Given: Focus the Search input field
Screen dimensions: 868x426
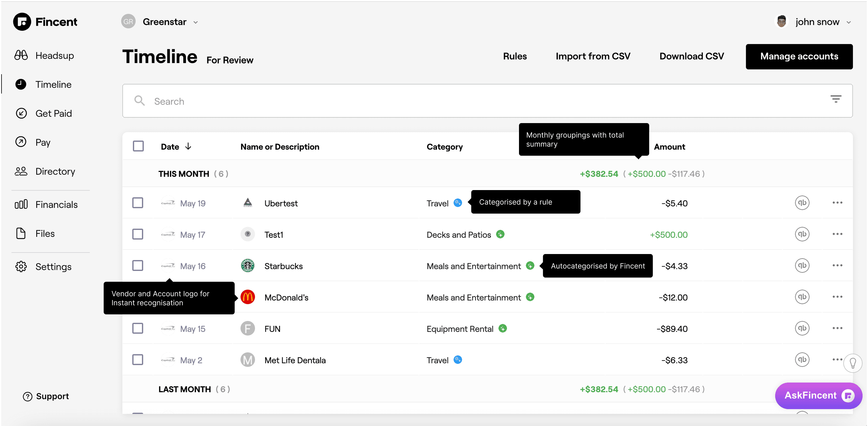Looking at the screenshot, I should tap(487, 101).
